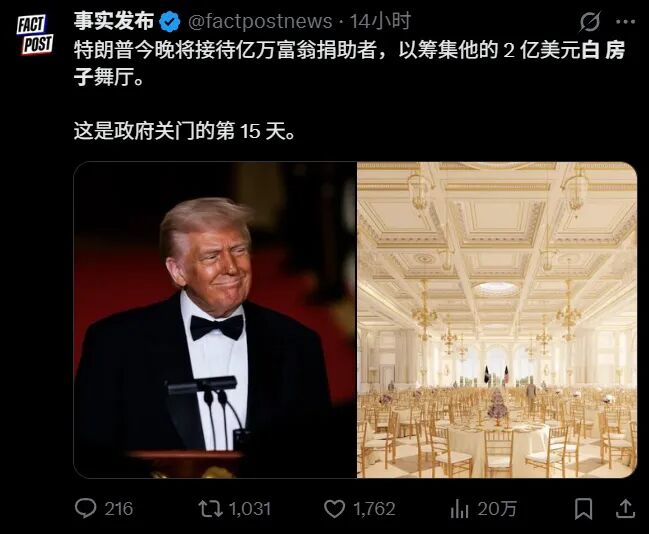Like the post with the heart icon
The height and width of the screenshot is (534, 649).
[334, 509]
